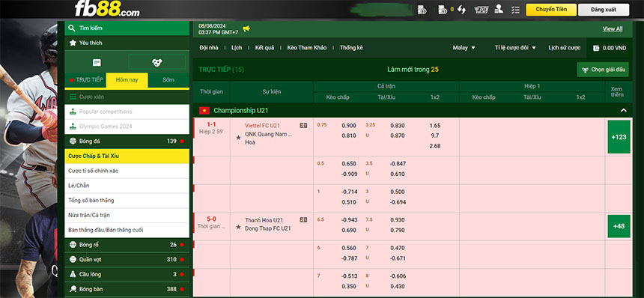Open the Lịch schedule menu item
The width and height of the screenshot is (644, 298).
[237, 48]
